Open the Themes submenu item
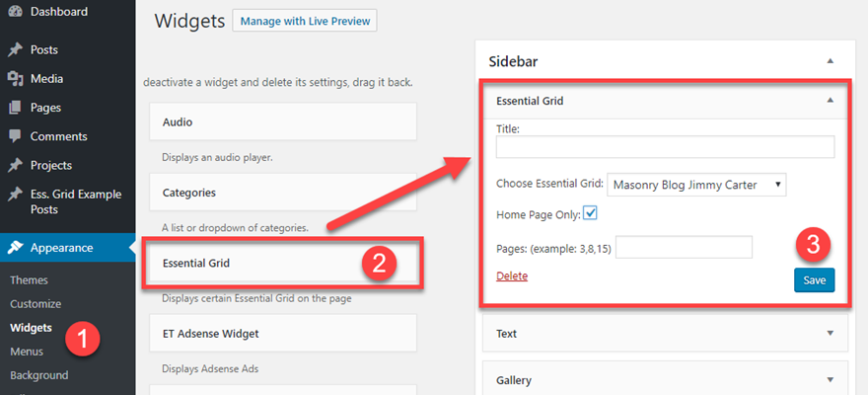The width and height of the screenshot is (868, 395). (x=29, y=280)
